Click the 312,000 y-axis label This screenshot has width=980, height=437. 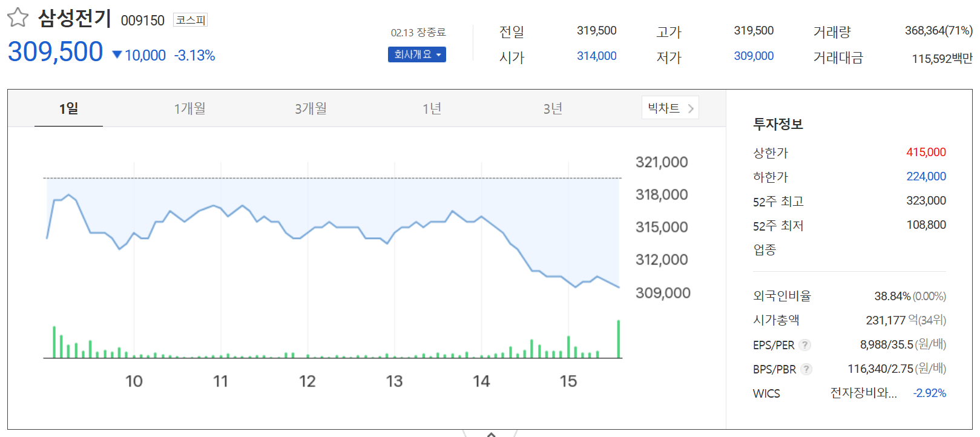(x=662, y=260)
